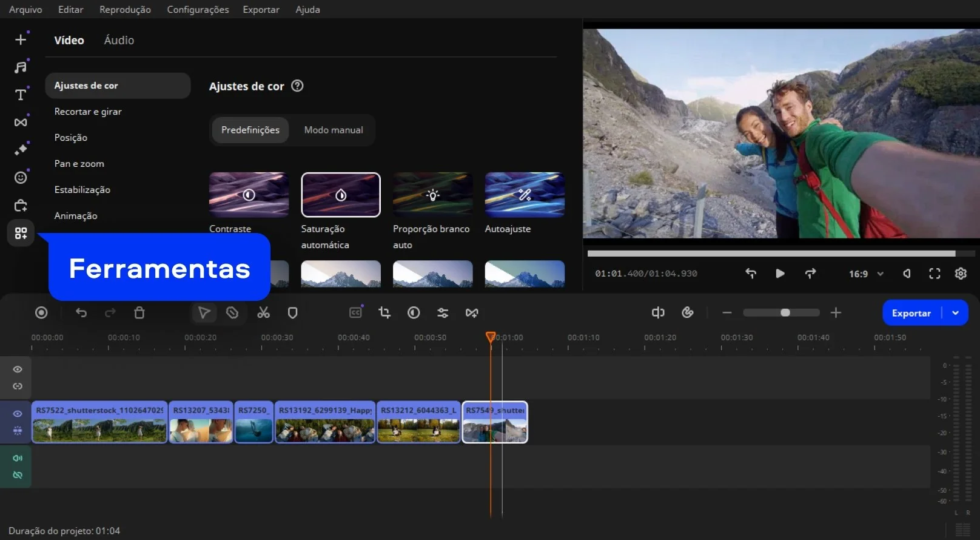The height and width of the screenshot is (540, 980).
Task: Mute the audio track
Action: [18, 458]
